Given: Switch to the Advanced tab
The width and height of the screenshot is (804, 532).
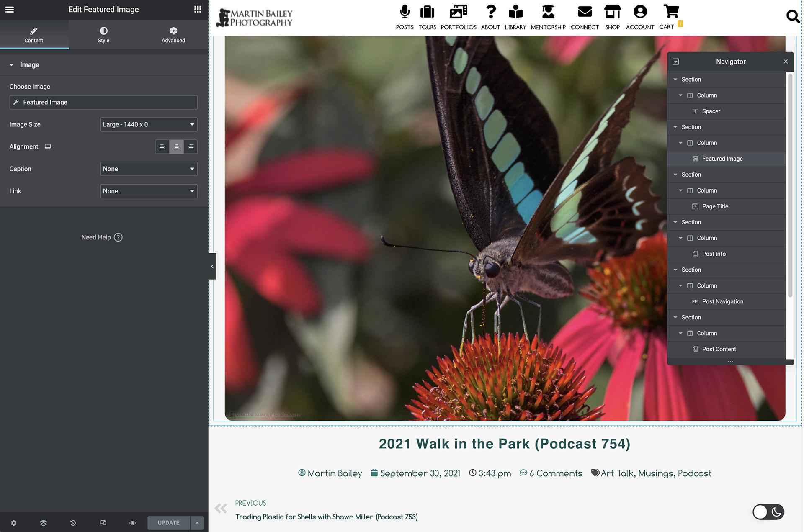Looking at the screenshot, I should pos(173,35).
